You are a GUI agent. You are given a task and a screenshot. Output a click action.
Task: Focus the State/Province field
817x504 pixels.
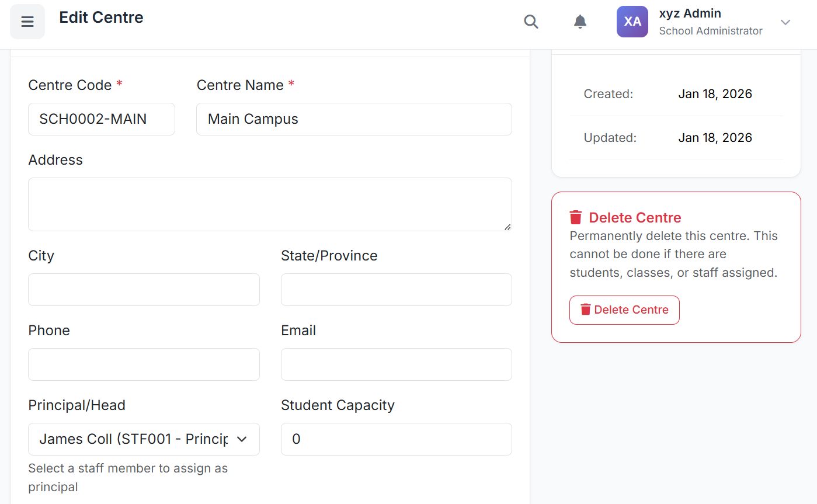coord(396,290)
